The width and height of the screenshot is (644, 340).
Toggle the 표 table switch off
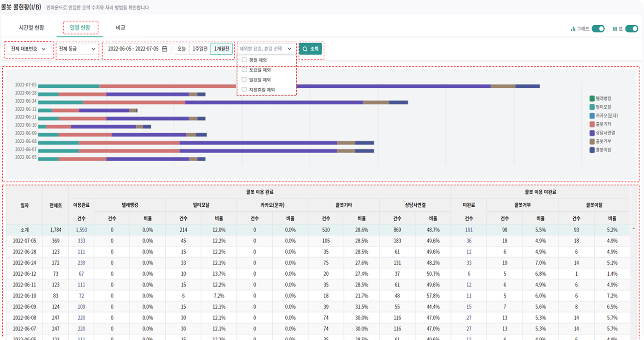[x=632, y=29]
